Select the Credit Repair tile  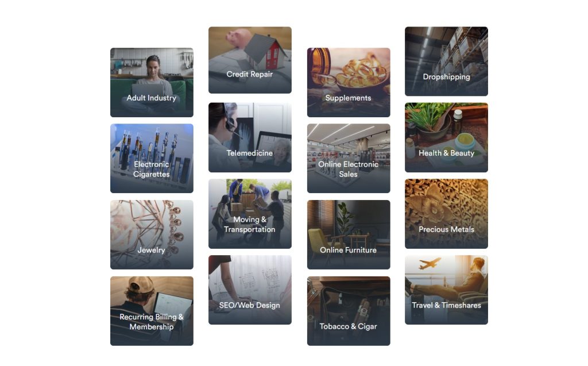pos(250,60)
